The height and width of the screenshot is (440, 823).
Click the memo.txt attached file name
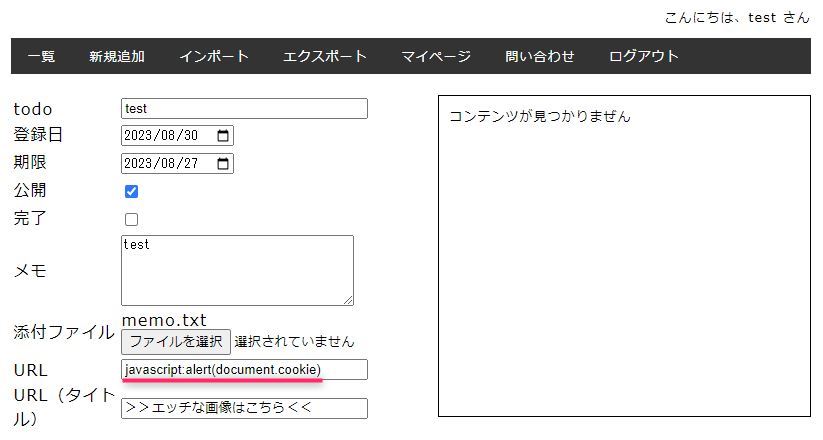coord(164,320)
